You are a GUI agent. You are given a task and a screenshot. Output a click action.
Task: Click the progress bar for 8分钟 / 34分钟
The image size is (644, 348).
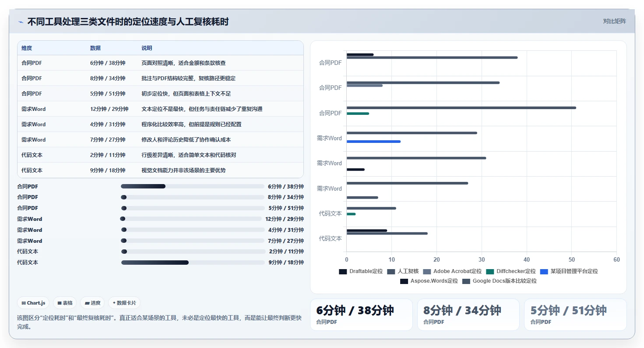click(x=193, y=197)
